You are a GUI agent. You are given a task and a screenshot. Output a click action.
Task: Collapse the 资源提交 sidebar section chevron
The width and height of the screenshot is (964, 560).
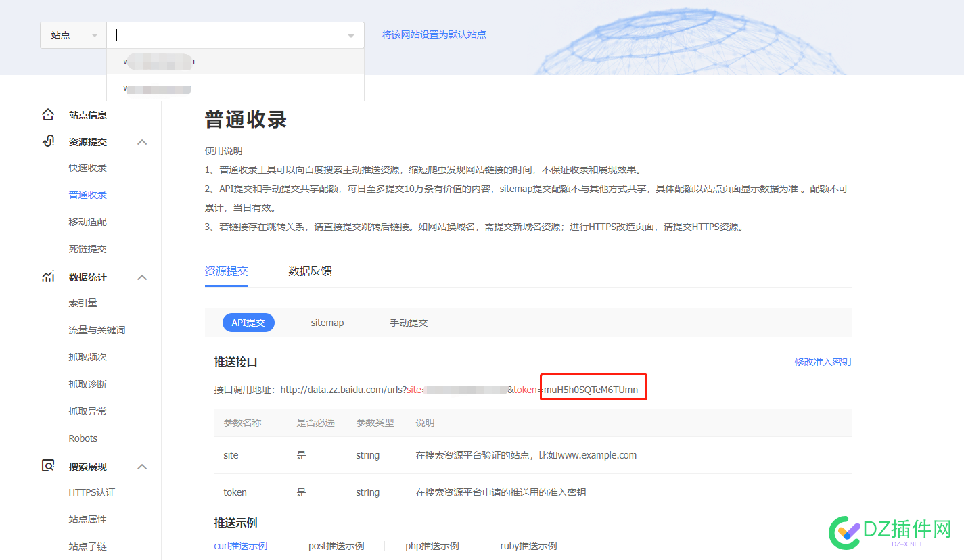point(142,142)
